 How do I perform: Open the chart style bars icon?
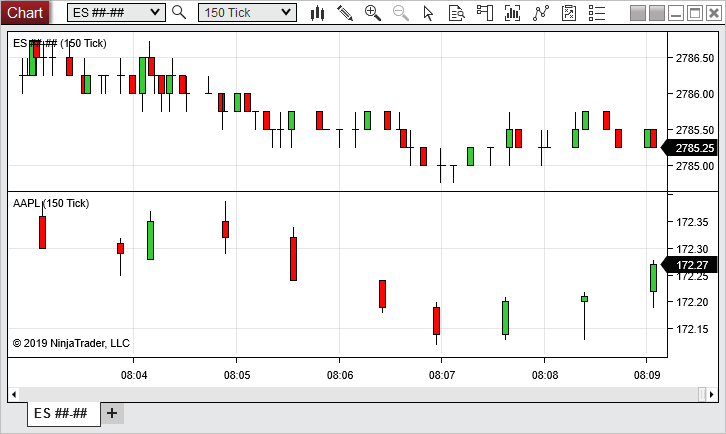318,13
